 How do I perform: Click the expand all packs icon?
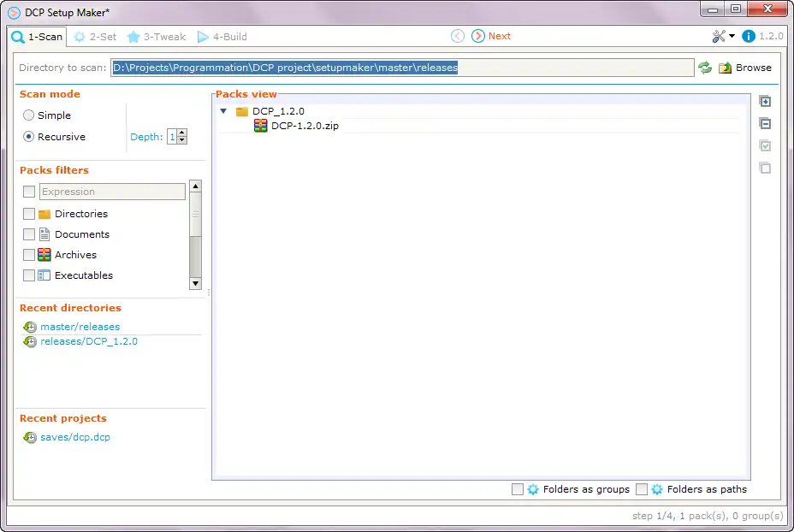click(765, 101)
